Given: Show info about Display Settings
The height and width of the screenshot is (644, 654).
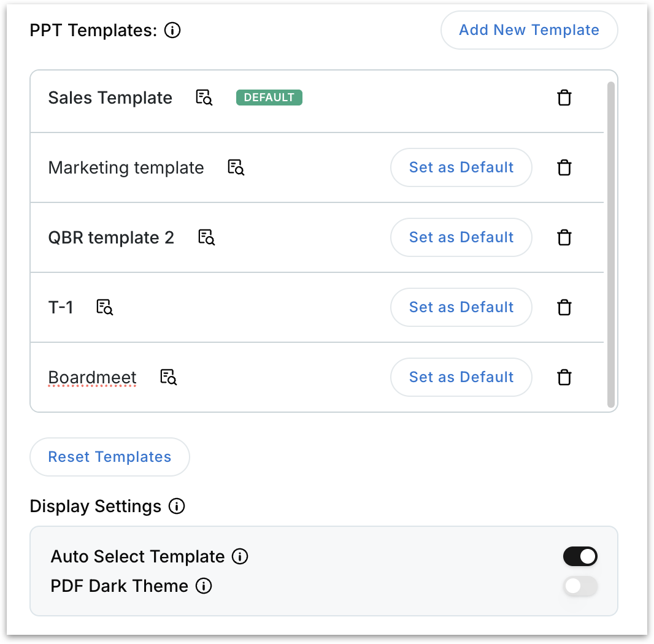Looking at the screenshot, I should click(177, 507).
